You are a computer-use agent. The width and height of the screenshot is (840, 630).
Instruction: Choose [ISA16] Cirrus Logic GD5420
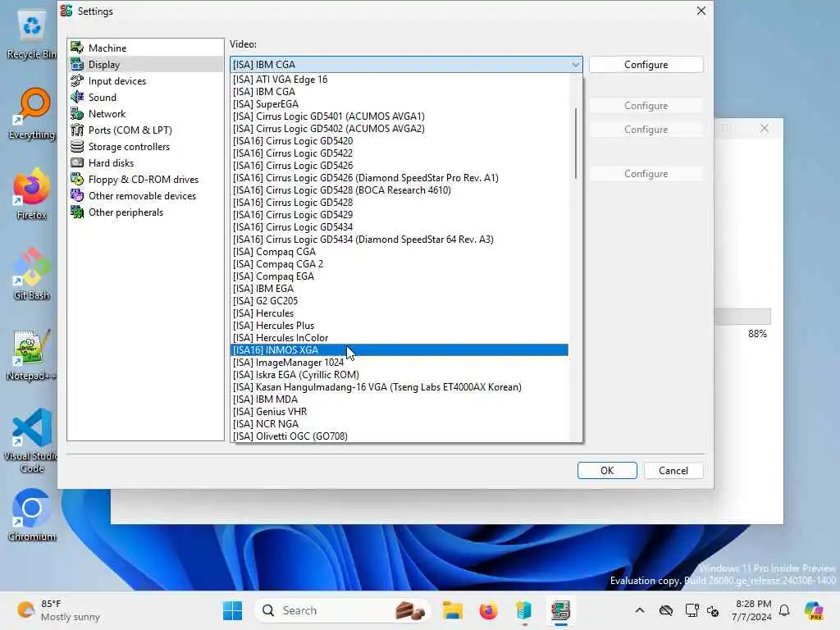coord(399,141)
